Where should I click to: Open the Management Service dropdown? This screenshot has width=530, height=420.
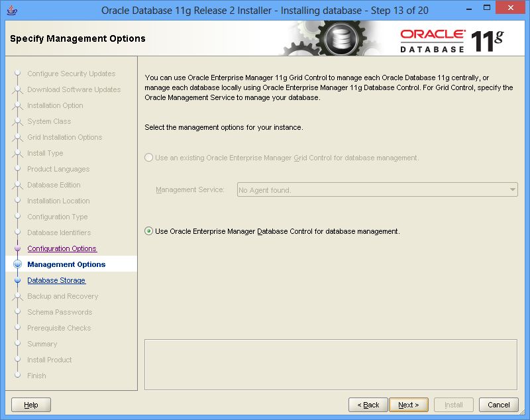[x=377, y=189]
